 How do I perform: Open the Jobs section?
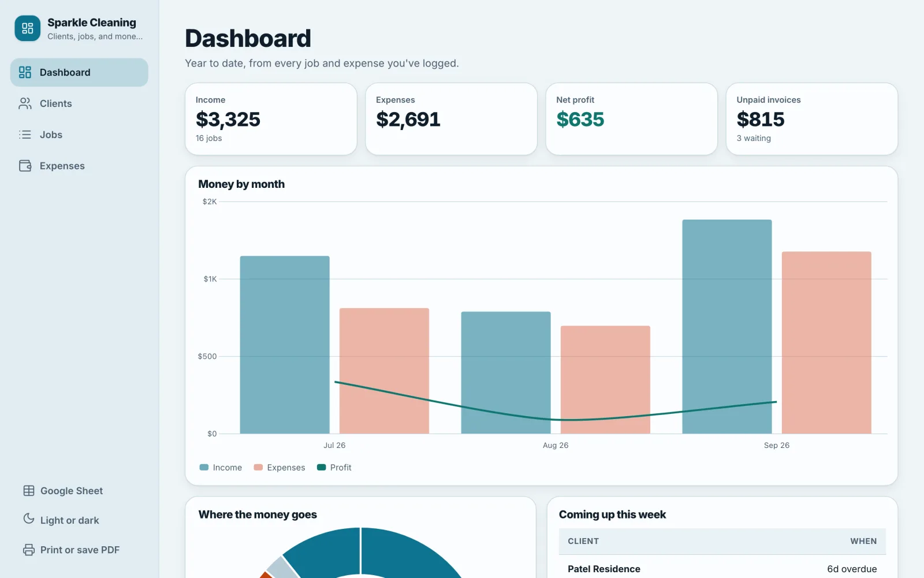coord(79,135)
